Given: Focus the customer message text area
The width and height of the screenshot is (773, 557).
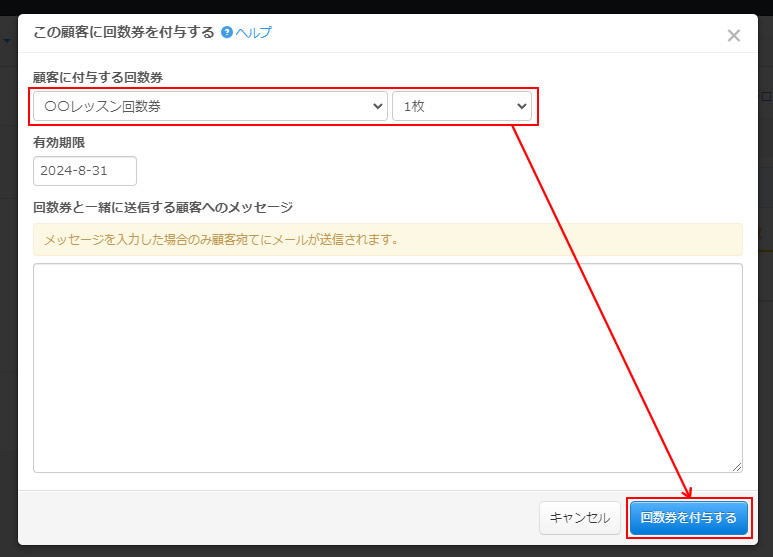Looking at the screenshot, I should click(x=387, y=367).
